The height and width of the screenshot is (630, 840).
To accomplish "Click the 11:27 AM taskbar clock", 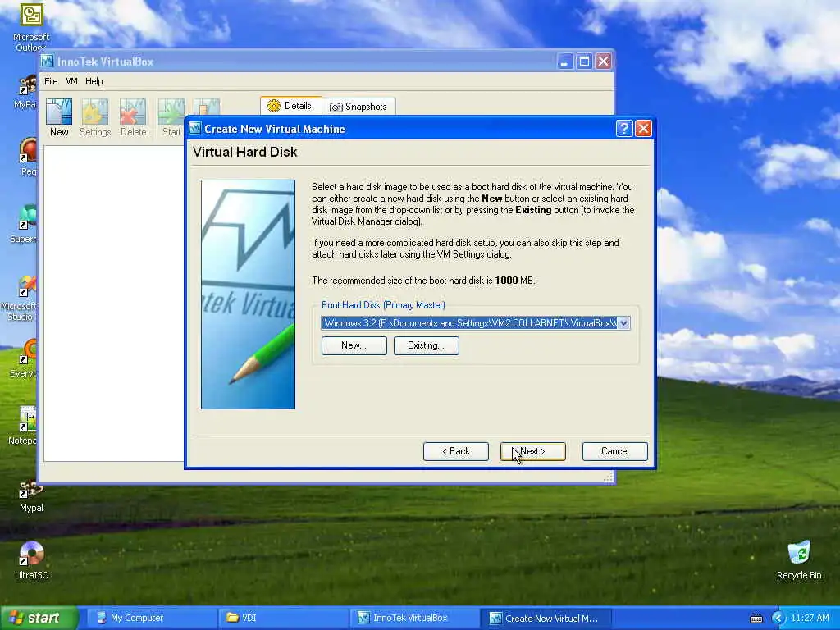I will (810, 619).
